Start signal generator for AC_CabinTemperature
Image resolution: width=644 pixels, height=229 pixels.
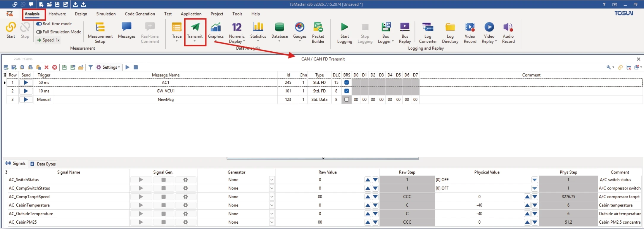[141, 205]
